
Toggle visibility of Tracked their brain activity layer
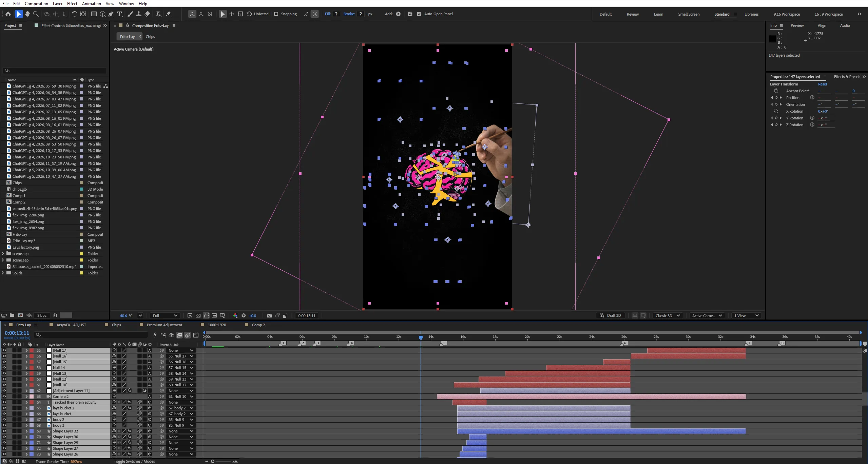click(x=4, y=402)
